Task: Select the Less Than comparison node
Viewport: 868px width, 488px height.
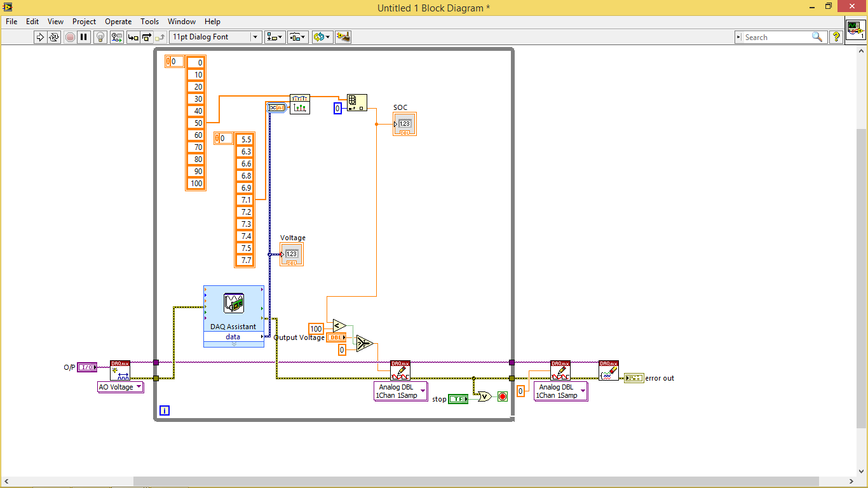Action: [339, 325]
